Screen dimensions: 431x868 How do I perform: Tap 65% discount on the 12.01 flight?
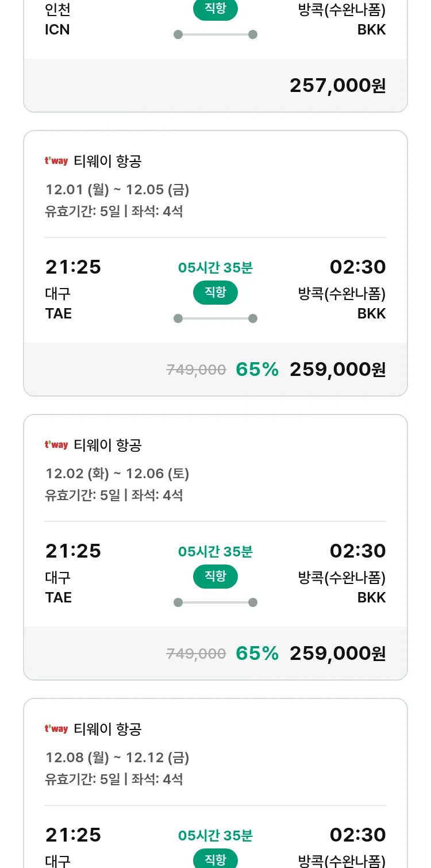(257, 370)
